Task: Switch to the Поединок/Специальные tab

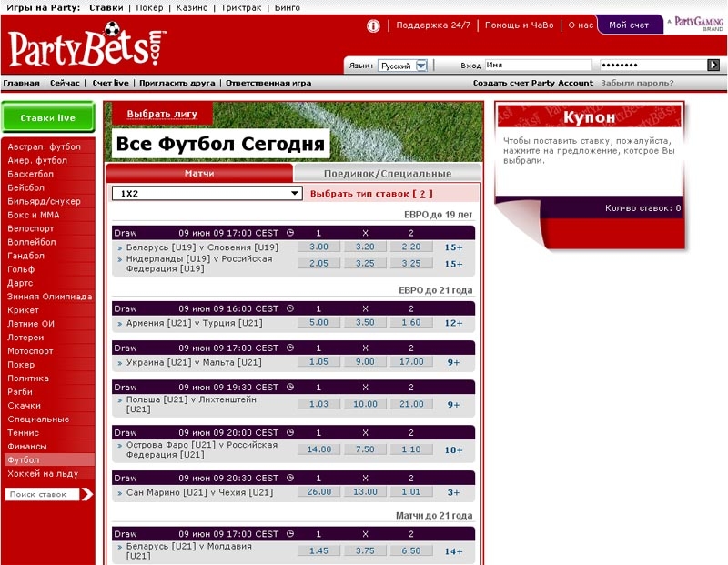Action: tap(388, 174)
